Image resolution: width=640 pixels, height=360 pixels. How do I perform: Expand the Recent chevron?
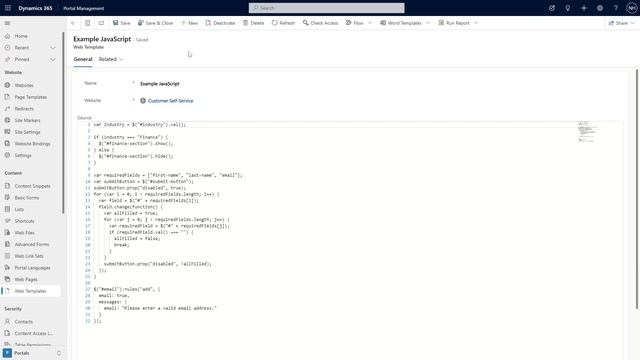(x=53, y=48)
